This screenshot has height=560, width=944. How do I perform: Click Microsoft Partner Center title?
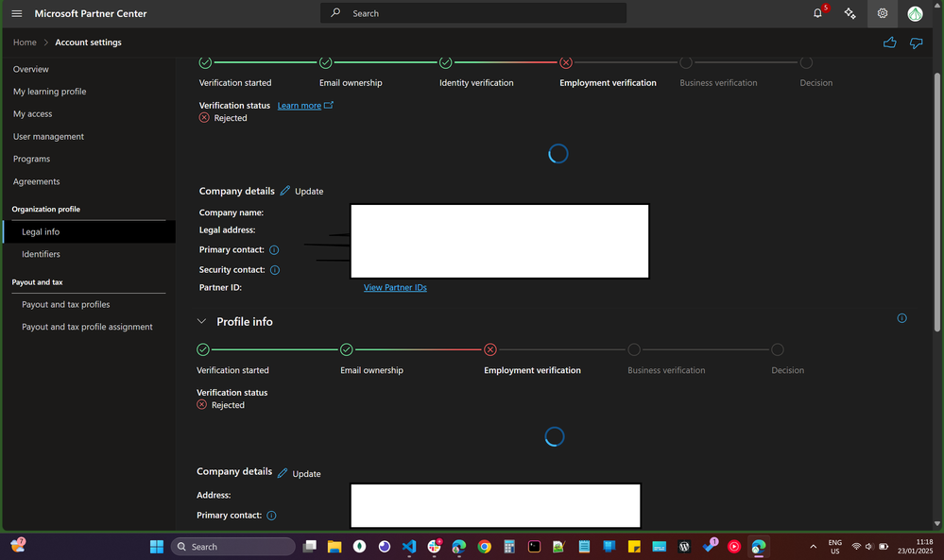click(91, 13)
